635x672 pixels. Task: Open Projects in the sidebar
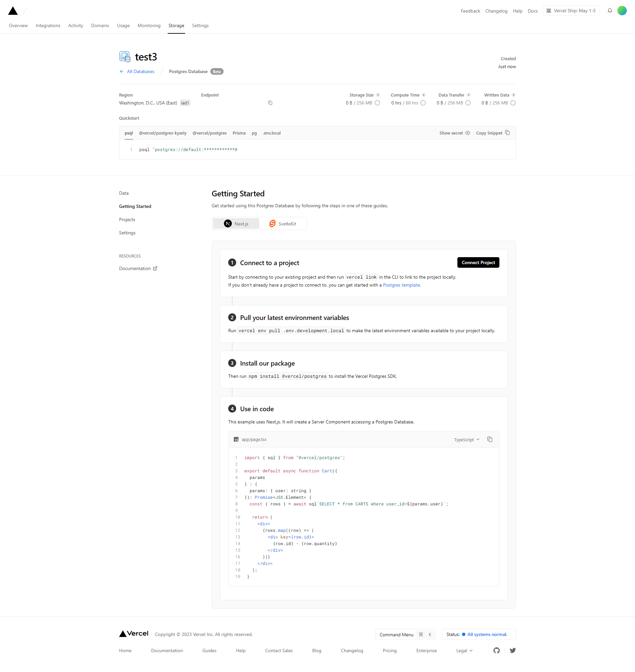127,219
